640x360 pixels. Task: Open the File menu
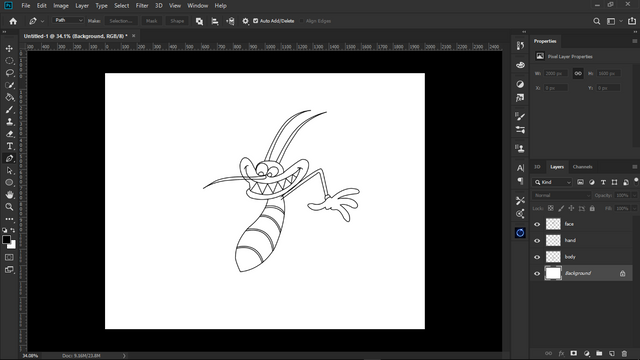26,6
